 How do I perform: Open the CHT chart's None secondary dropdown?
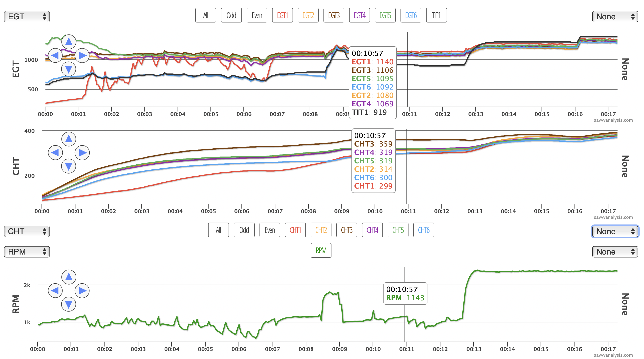point(615,231)
